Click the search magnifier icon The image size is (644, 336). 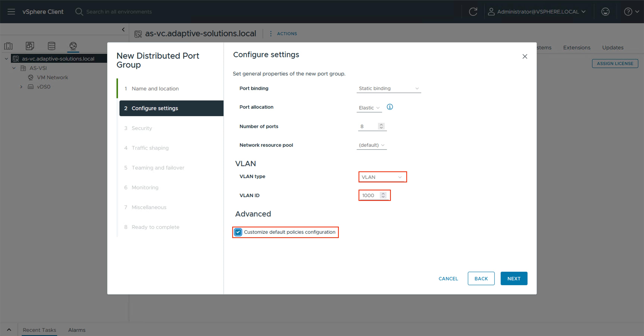pyautogui.click(x=79, y=12)
